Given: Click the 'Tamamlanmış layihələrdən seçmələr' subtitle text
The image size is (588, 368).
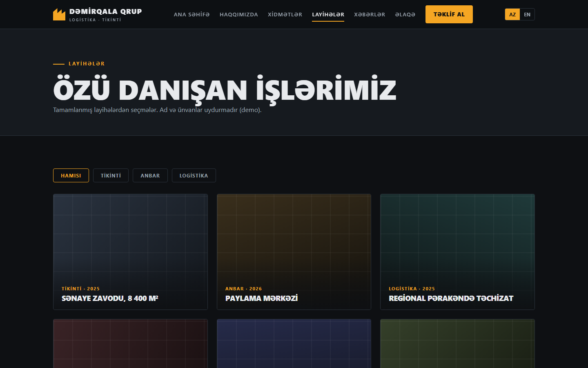Looking at the screenshot, I should pyautogui.click(x=157, y=110).
